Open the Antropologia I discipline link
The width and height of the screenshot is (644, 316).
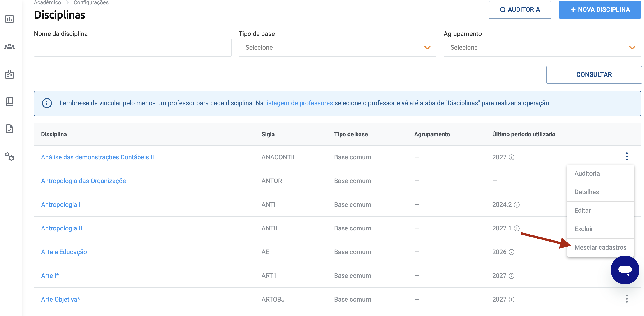point(61,205)
